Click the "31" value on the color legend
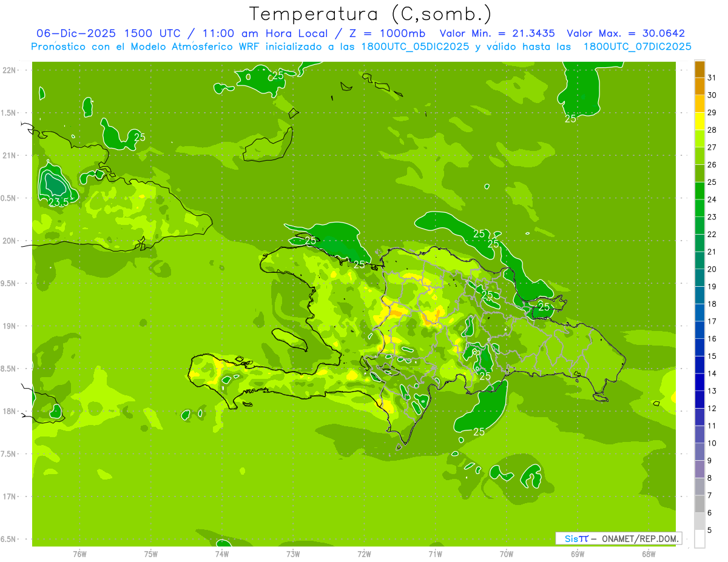The width and height of the screenshot is (728, 562). tap(712, 78)
